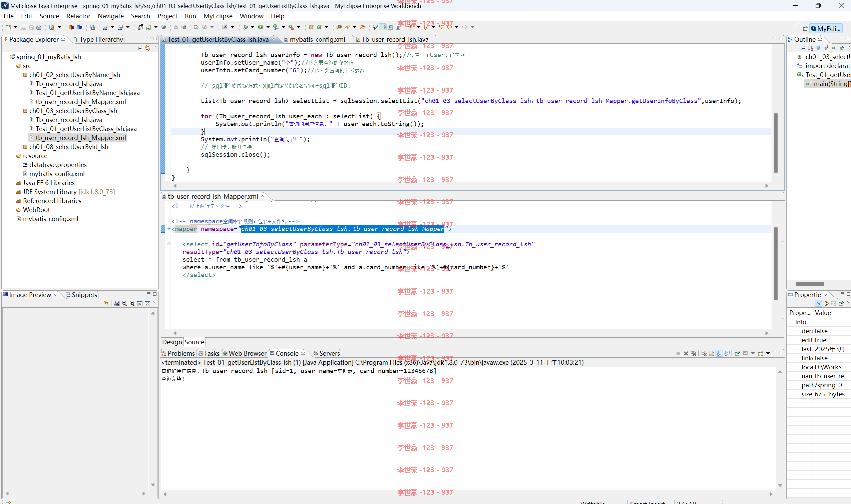Click Clear Console icon
The height and width of the screenshot is (504, 851).
704,354
